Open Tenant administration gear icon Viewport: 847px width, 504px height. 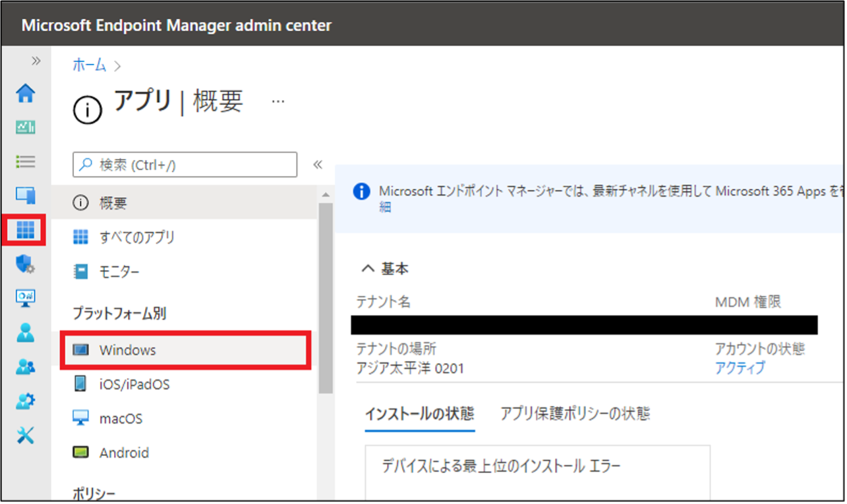coord(26,401)
